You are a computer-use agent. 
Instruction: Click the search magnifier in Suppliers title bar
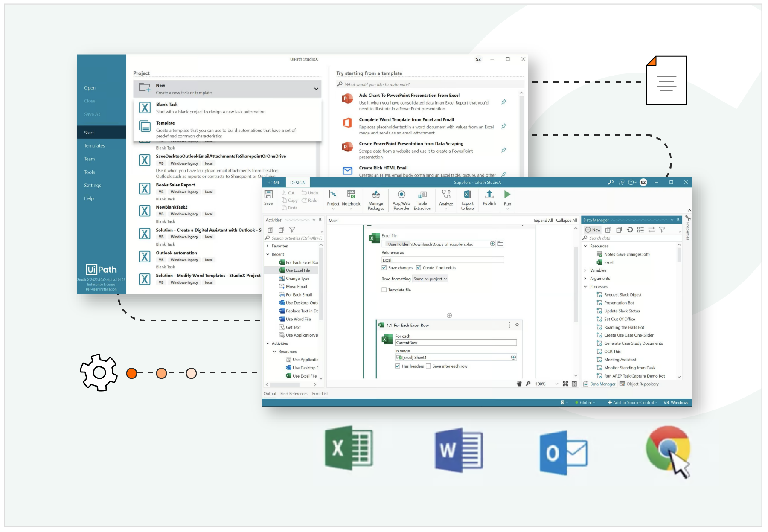pos(611,182)
